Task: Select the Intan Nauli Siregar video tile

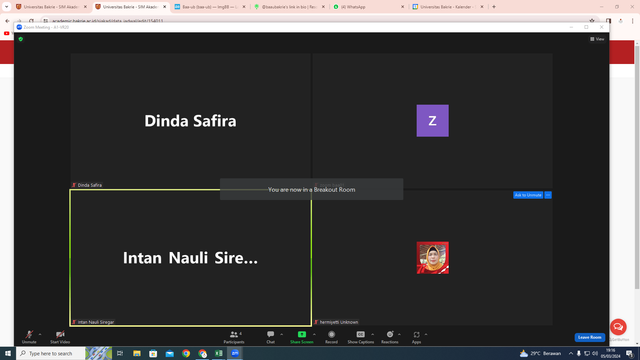Action: point(191,258)
